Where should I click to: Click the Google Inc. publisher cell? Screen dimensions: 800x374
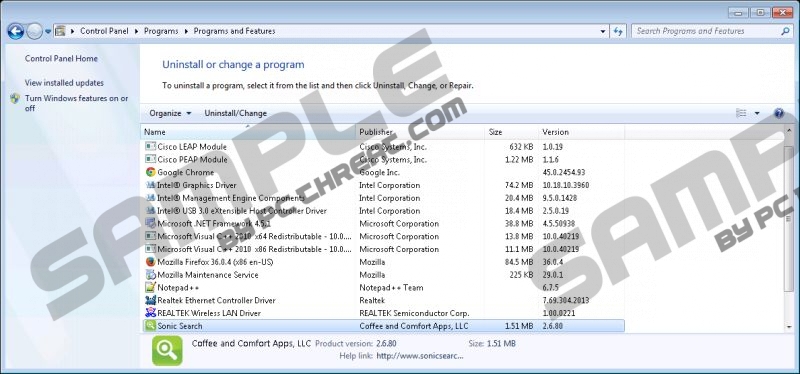[380, 172]
